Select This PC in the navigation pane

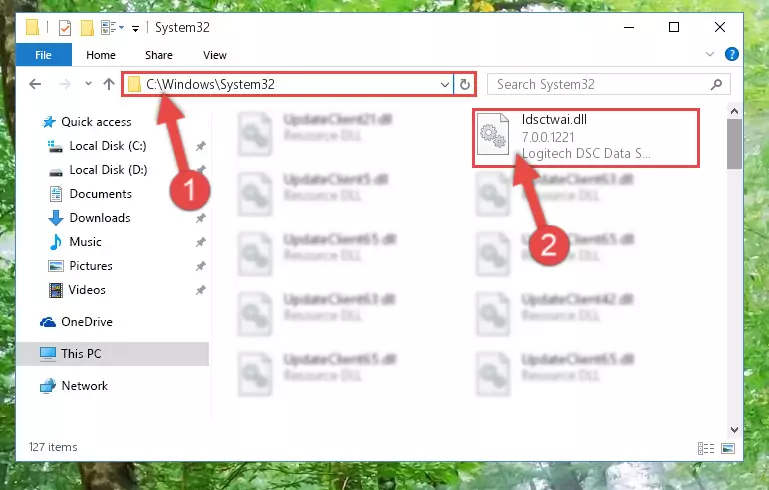pyautogui.click(x=112, y=354)
